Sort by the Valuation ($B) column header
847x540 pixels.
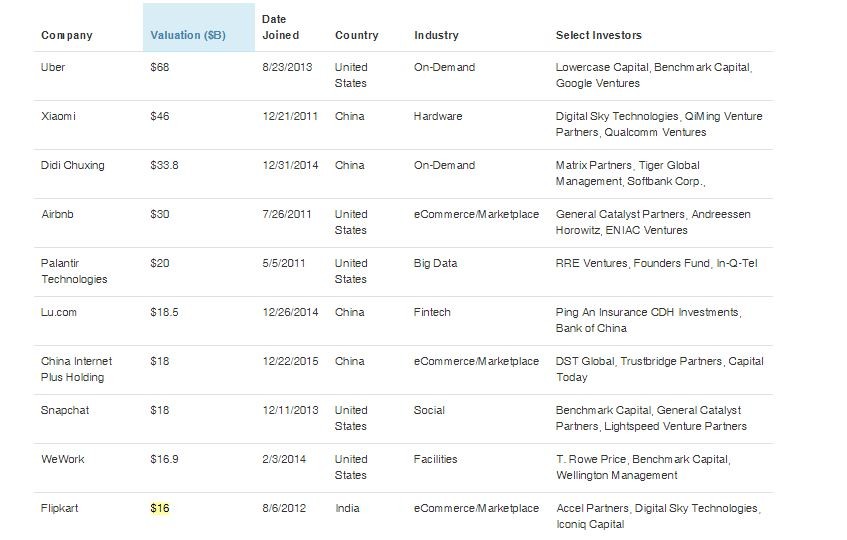pos(186,35)
